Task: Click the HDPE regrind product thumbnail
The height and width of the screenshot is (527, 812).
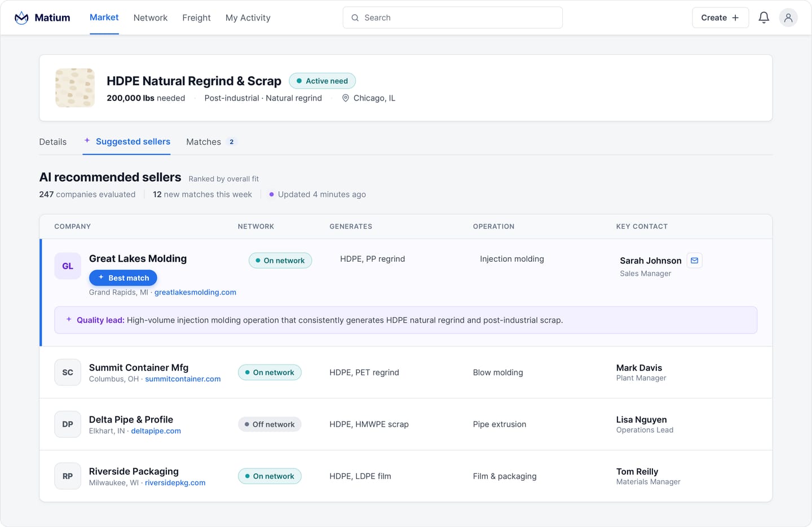Action: [x=75, y=88]
